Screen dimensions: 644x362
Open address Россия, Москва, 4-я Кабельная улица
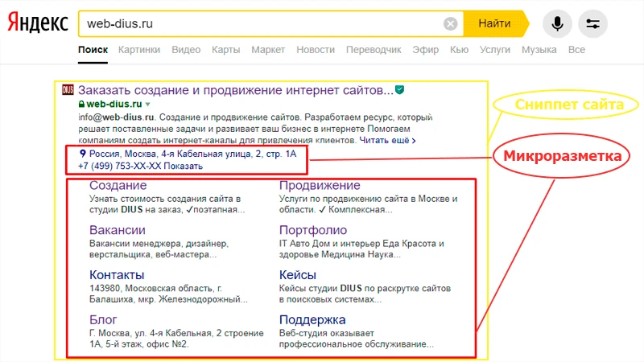[x=192, y=154]
